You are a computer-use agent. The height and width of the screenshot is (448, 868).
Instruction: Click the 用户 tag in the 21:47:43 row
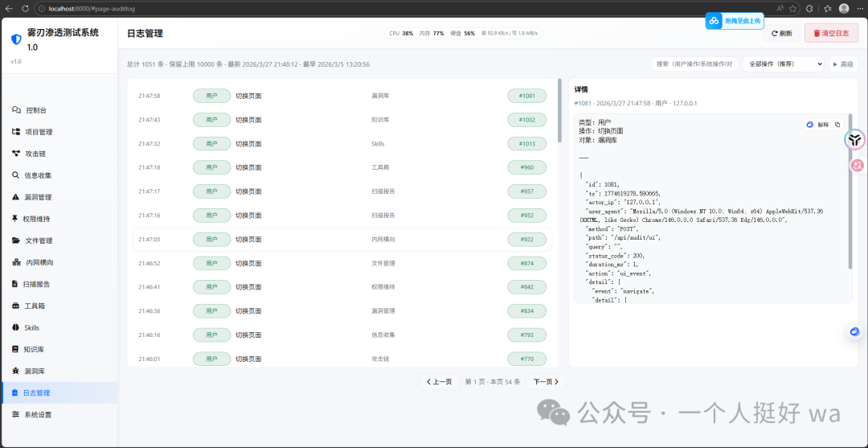[x=211, y=120]
